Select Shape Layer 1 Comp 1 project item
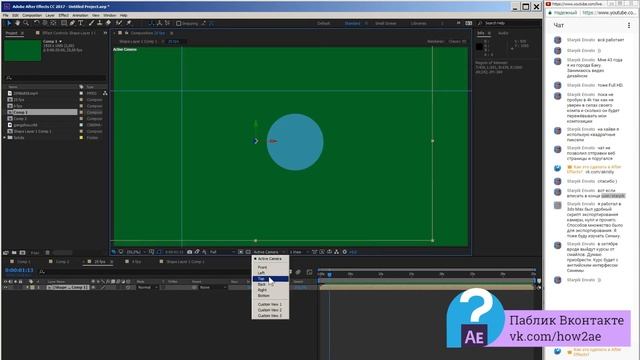 pos(33,131)
